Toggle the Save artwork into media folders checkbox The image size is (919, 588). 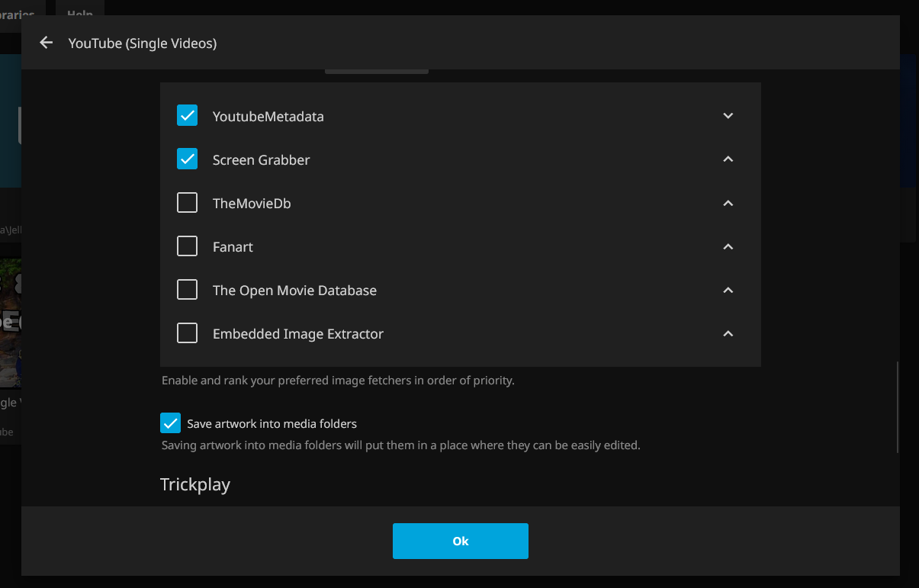170,423
